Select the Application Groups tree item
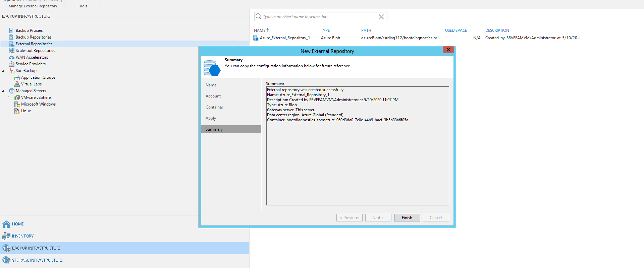This screenshot has width=644, height=268. click(38, 77)
